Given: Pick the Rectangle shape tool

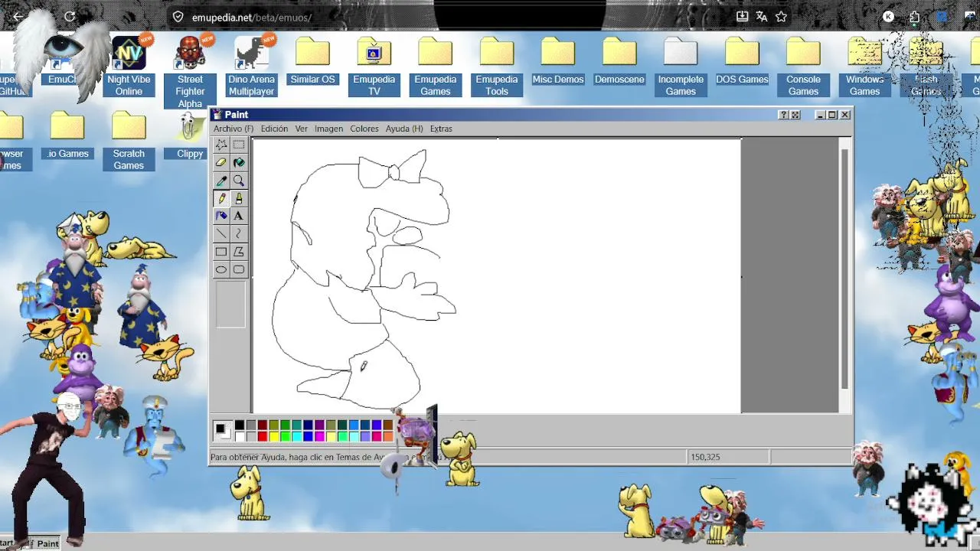Looking at the screenshot, I should [221, 252].
